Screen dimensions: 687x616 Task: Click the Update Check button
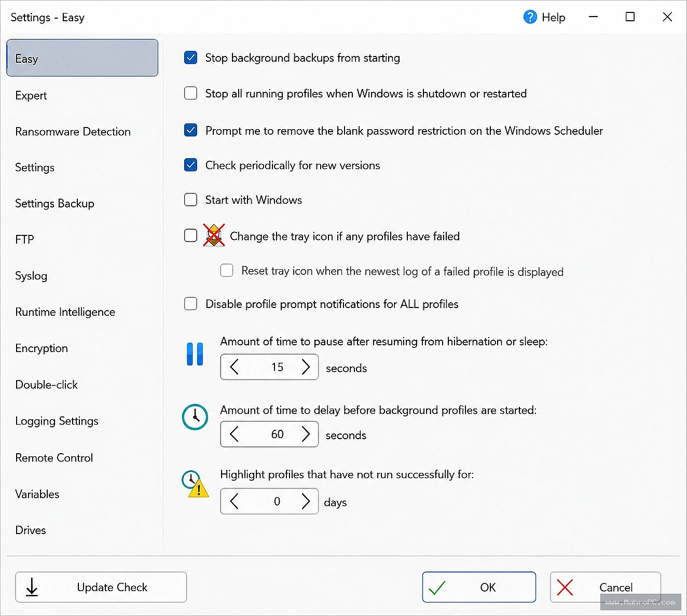point(101,587)
